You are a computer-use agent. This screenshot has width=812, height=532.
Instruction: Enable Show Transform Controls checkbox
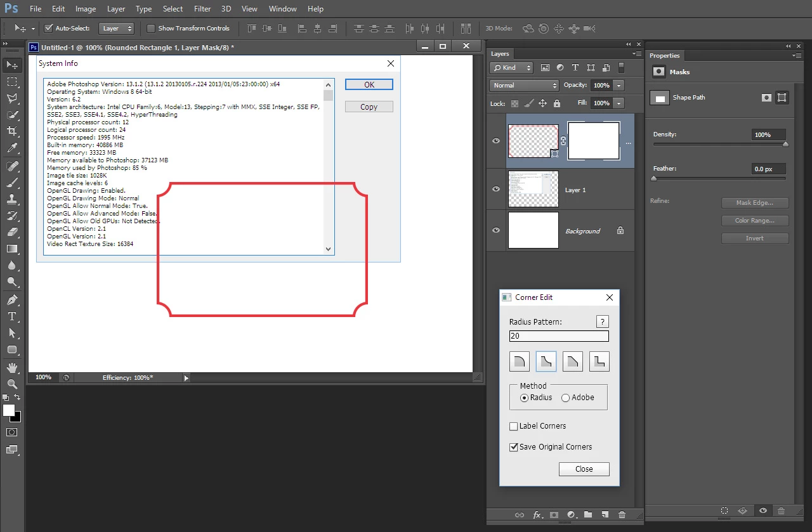point(150,29)
